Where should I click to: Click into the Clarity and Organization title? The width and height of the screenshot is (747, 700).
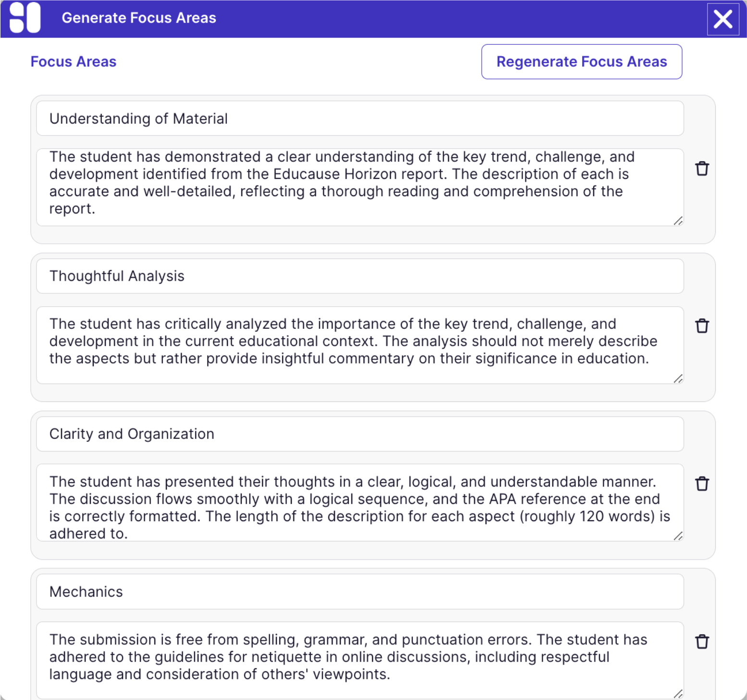coord(360,434)
